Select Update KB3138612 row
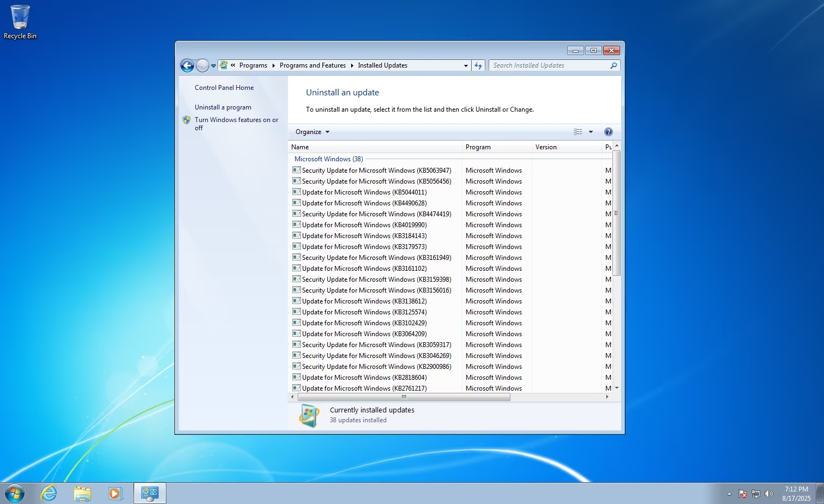The width and height of the screenshot is (824, 504). pyautogui.click(x=450, y=301)
